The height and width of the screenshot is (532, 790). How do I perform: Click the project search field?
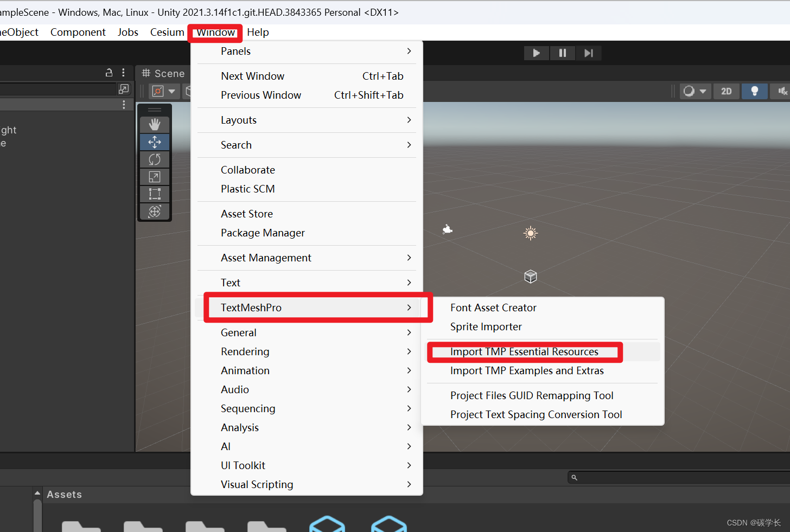click(679, 477)
